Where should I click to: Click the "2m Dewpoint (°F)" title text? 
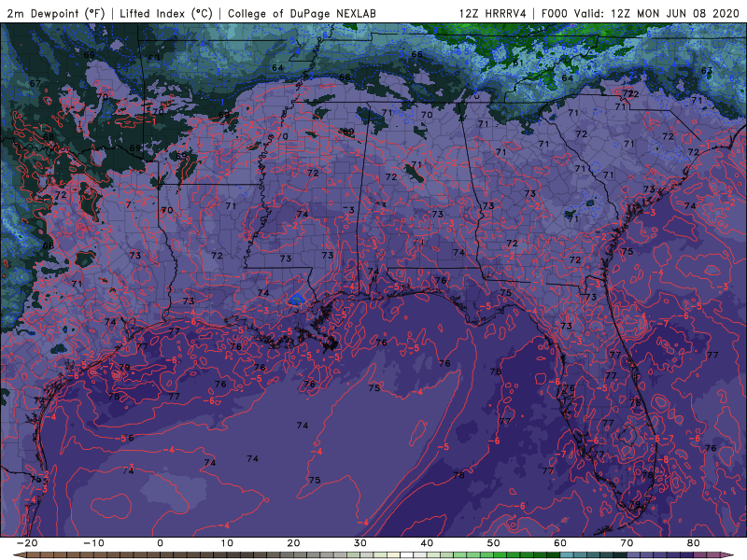(x=56, y=14)
